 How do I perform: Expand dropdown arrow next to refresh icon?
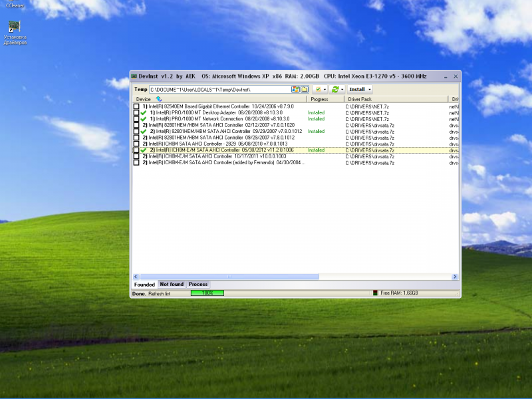(342, 90)
